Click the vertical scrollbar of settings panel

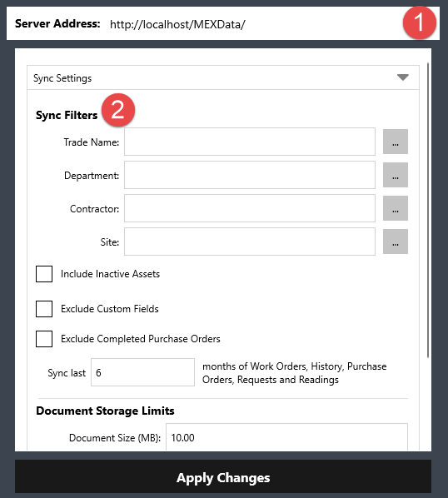[428, 210]
